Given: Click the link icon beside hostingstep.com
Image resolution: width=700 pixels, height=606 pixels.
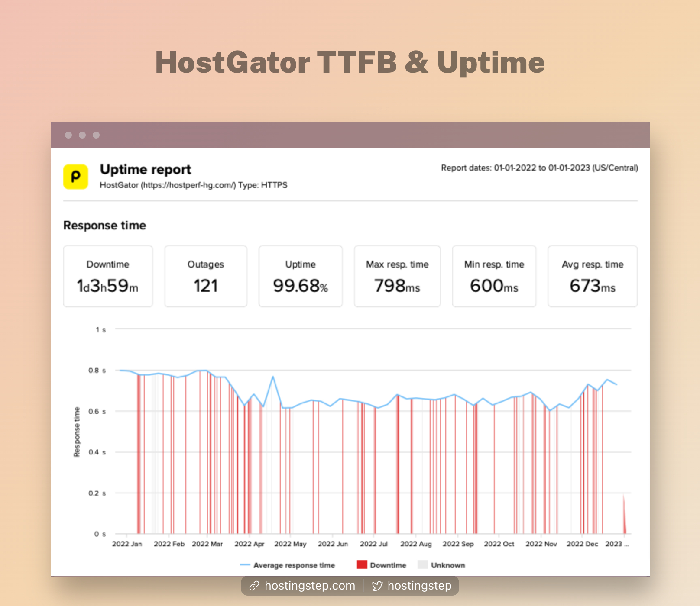Looking at the screenshot, I should pyautogui.click(x=254, y=586).
